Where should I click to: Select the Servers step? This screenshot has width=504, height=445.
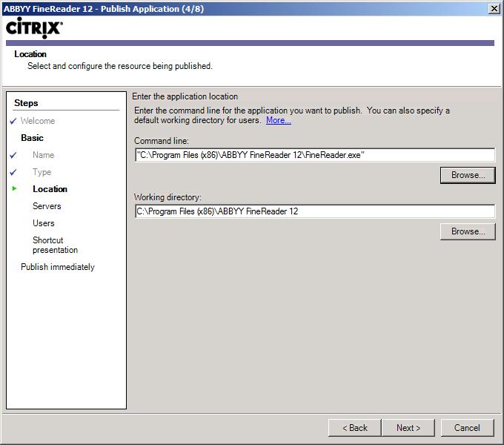[x=47, y=206]
